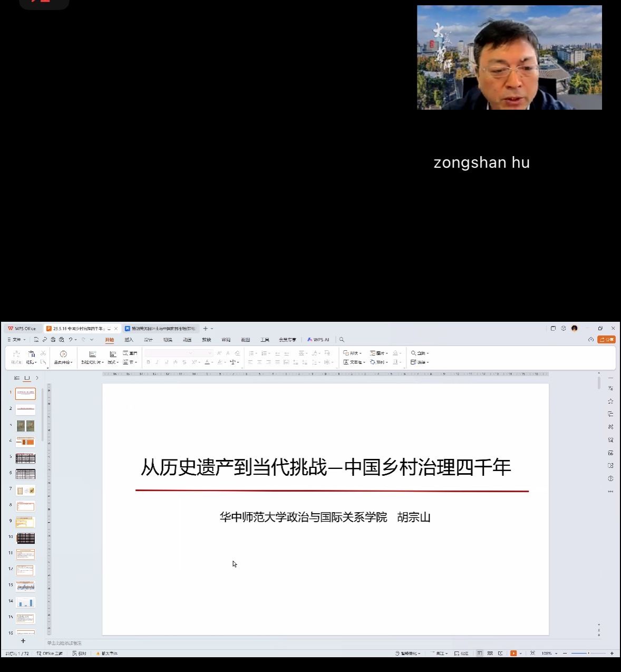This screenshot has height=672, width=621.
Task: Click the WPS AI button
Action: pos(318,340)
